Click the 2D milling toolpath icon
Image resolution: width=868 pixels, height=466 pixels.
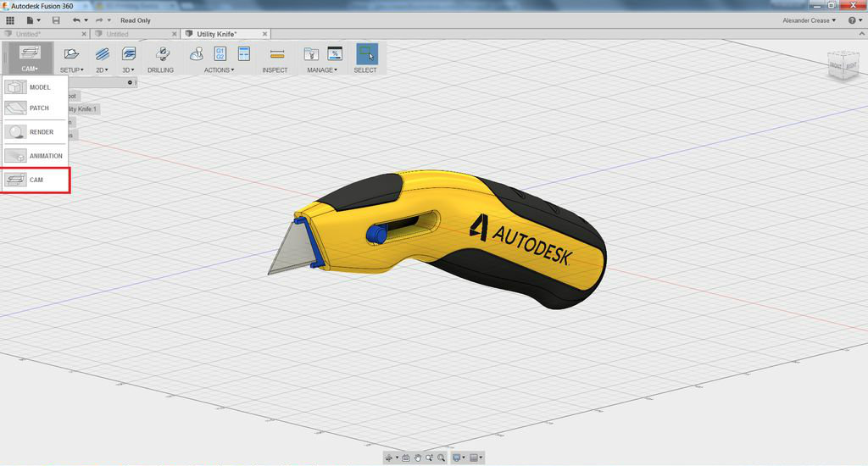click(x=102, y=54)
